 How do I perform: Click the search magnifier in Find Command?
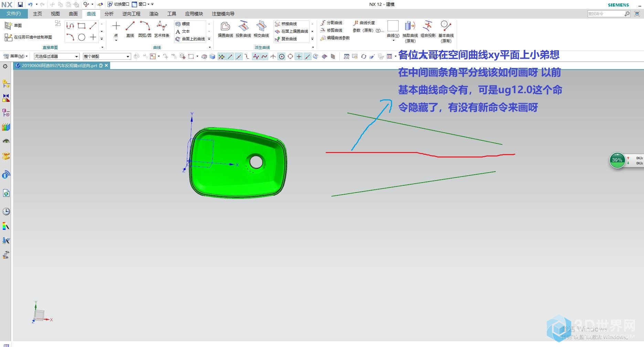coord(627,14)
